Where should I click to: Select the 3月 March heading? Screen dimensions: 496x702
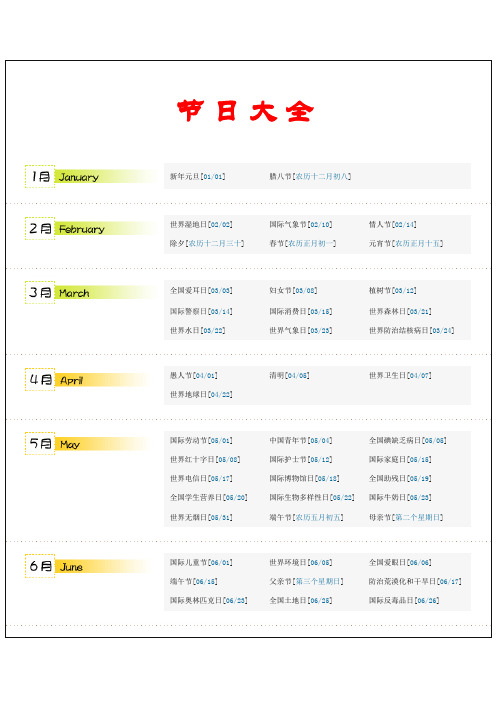[x=90, y=292]
